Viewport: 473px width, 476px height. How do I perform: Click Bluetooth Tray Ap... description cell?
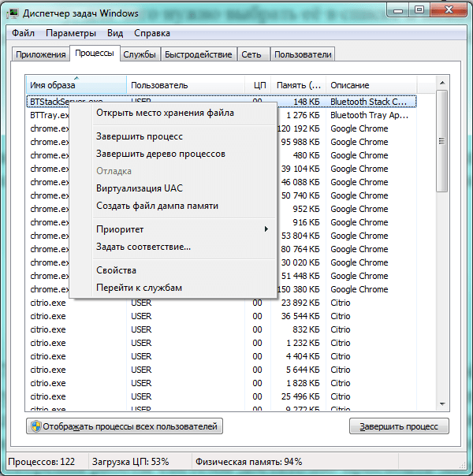click(369, 115)
